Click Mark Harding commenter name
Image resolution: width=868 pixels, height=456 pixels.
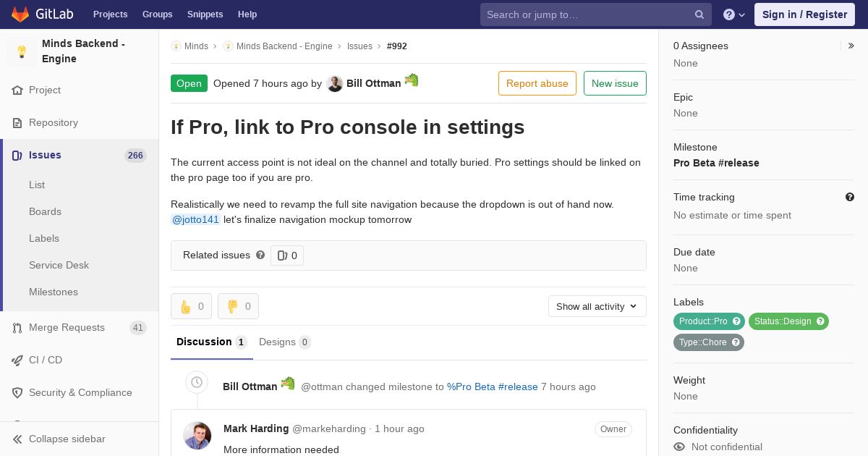click(x=256, y=428)
